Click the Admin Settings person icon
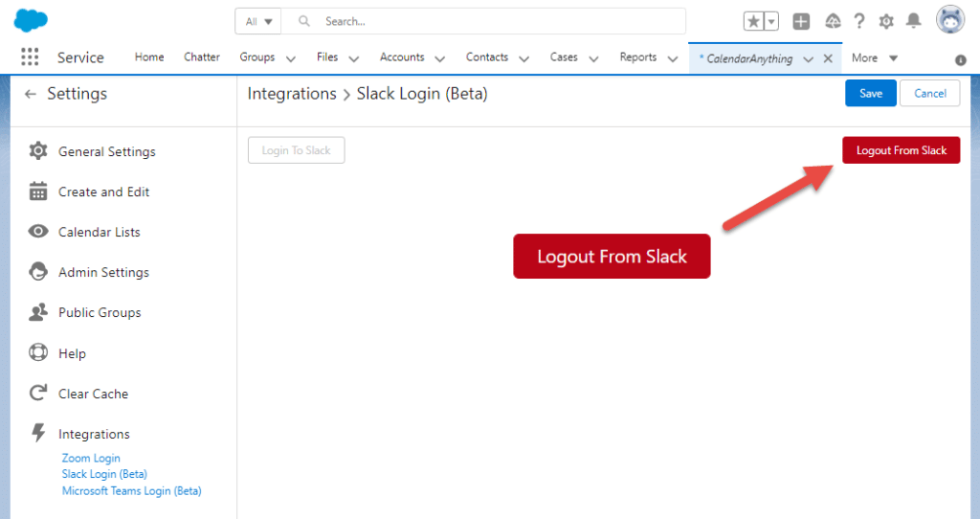Image resolution: width=980 pixels, height=519 pixels. point(38,271)
